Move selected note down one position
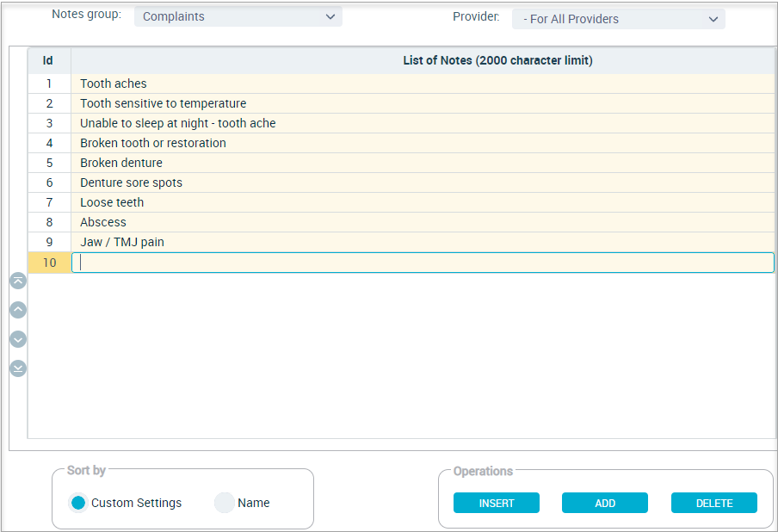 (18, 339)
